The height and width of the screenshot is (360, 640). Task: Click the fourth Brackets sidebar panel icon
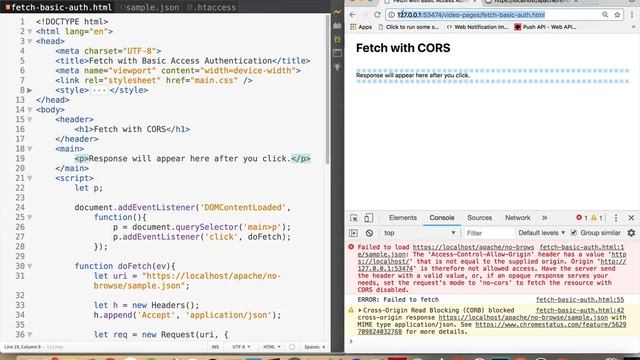pyautogui.click(x=338, y=53)
